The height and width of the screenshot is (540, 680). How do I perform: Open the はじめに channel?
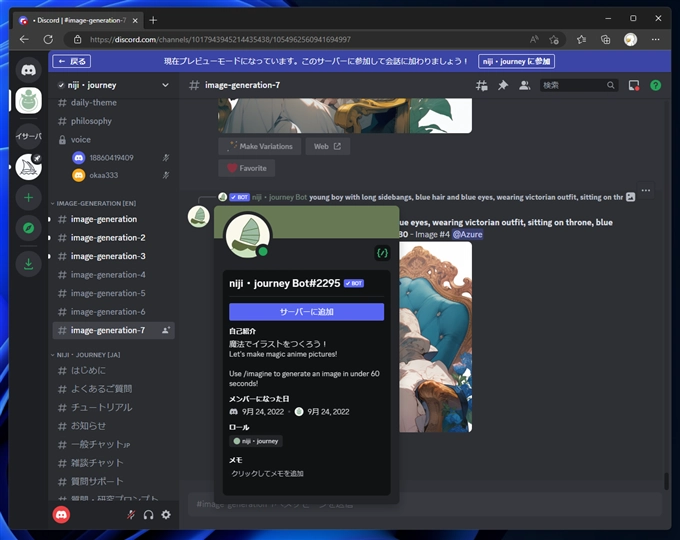tap(114, 370)
